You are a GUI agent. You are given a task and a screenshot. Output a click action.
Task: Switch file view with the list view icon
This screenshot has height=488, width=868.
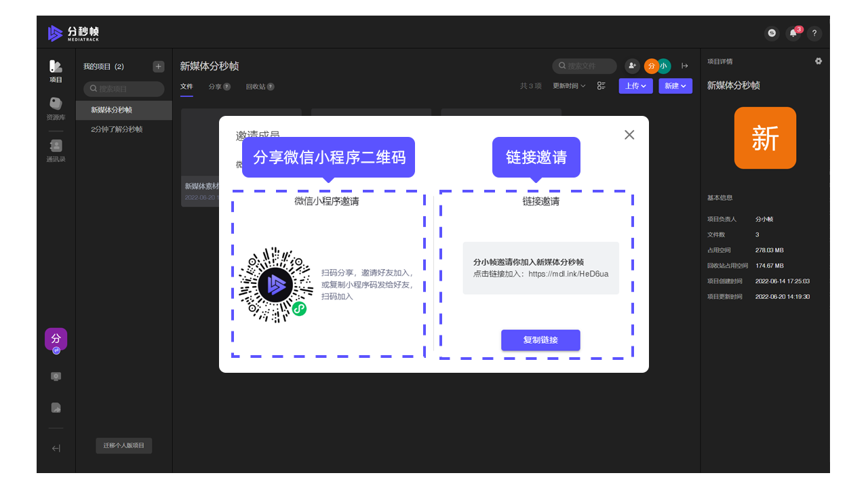[601, 86]
